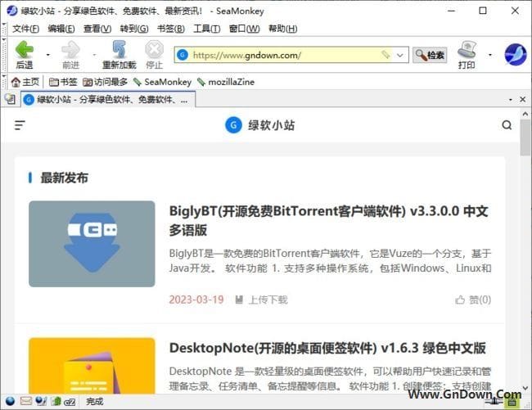This screenshot has height=410, width=532.
Task: Click the Forward arrow button
Action: pyautogui.click(x=70, y=54)
